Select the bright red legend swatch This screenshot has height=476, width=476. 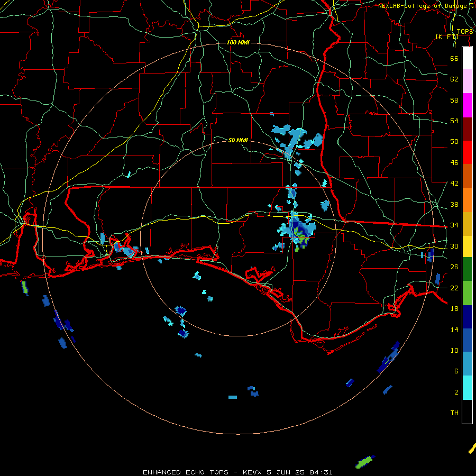pyautogui.click(x=467, y=152)
